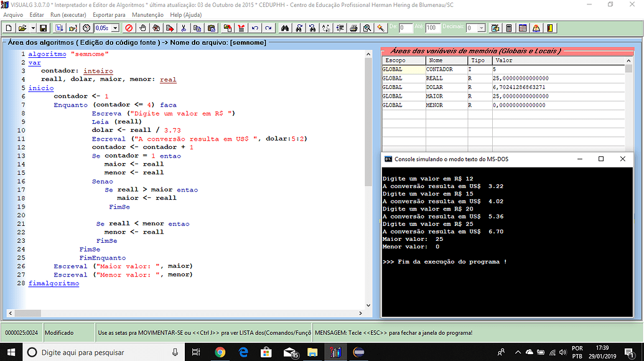The width and height of the screenshot is (644, 361).
Task: Click the Cut (scissors) toolbar icon
Action: coord(184,28)
